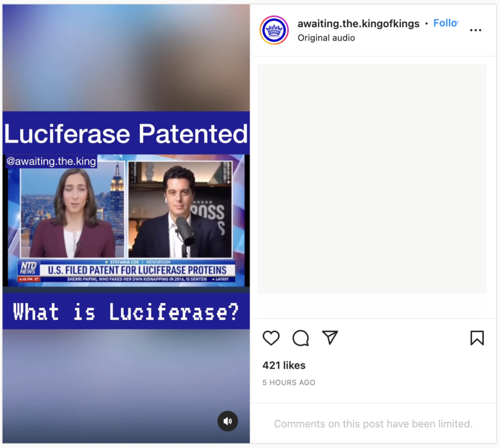View the 421 likes list
Viewport: 500px width, 448px height.
tap(284, 365)
